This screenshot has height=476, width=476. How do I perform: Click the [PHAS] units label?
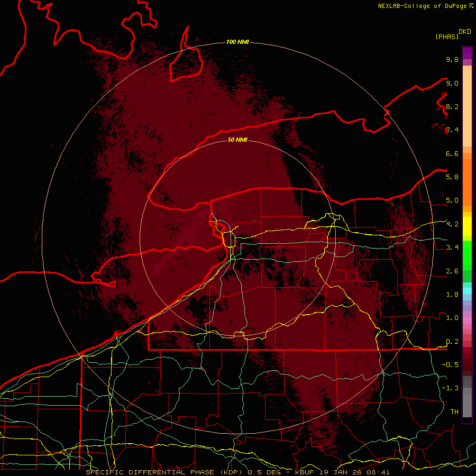[x=447, y=37]
